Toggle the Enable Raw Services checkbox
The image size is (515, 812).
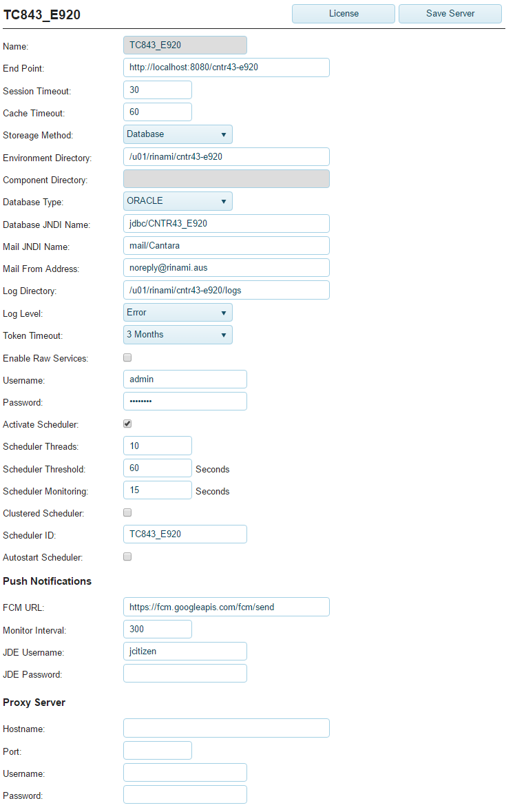click(x=127, y=357)
